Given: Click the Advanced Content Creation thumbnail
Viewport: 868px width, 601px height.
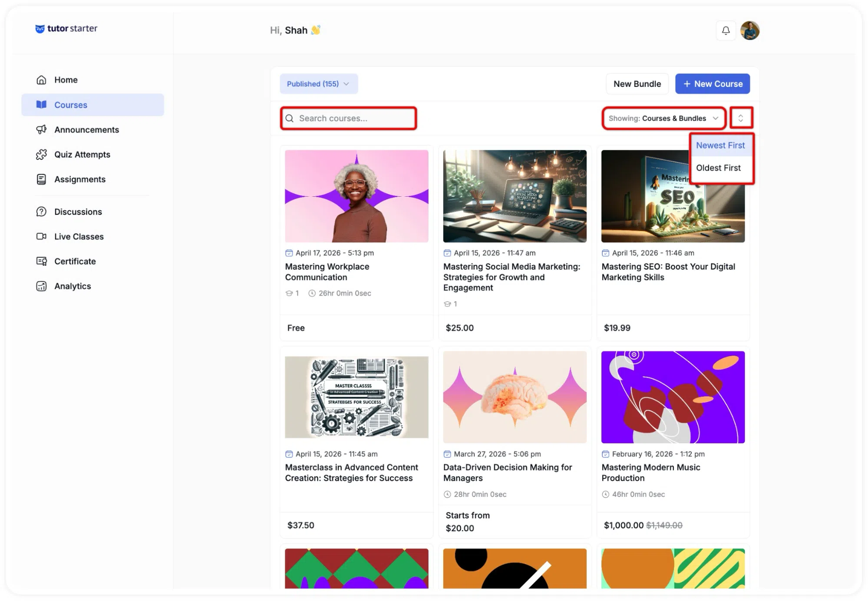Looking at the screenshot, I should tap(356, 397).
